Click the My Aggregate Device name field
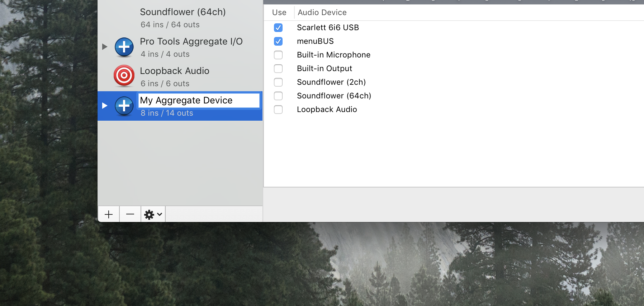Image resolution: width=644 pixels, height=306 pixels. coord(199,100)
